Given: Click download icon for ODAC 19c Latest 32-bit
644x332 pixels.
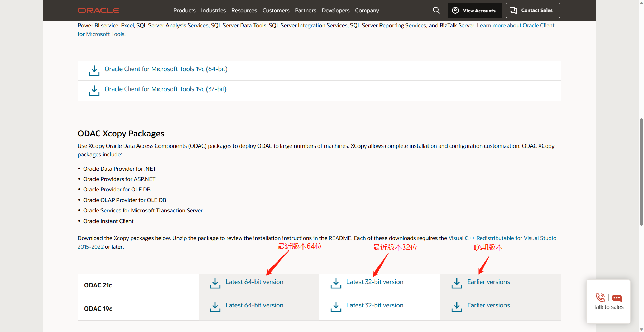Looking at the screenshot, I should (336, 307).
